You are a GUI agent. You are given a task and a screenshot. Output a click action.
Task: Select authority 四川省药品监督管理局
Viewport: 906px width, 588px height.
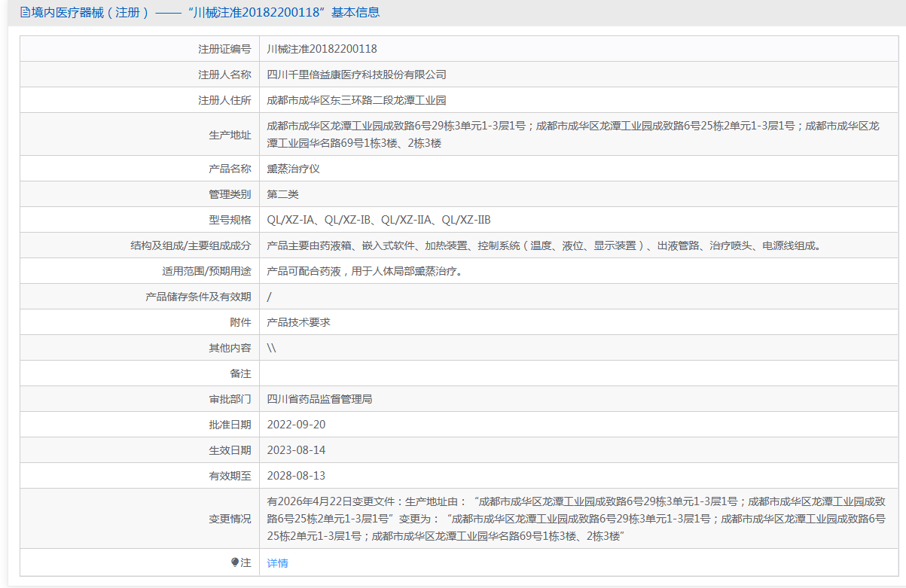(320, 399)
